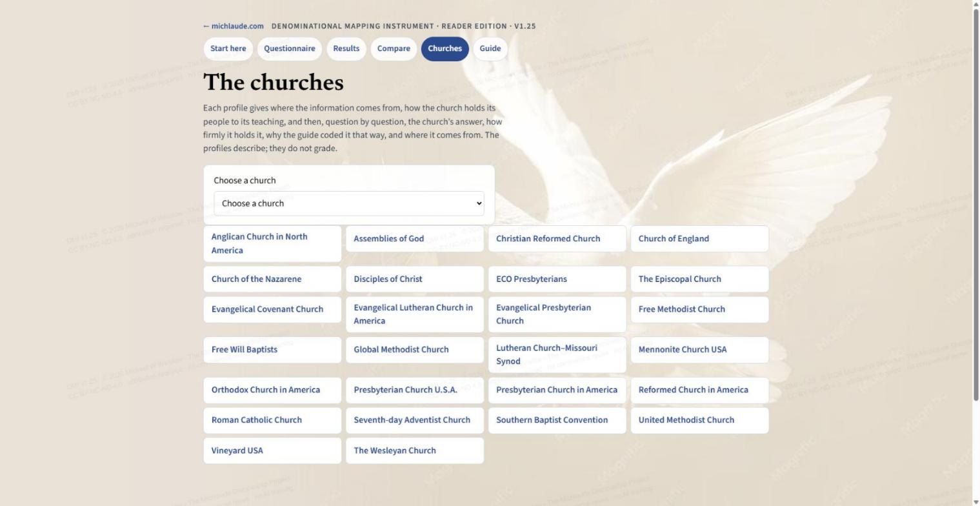980x506 pixels.
Task: View the Free Methodist Church profile
Action: (700, 310)
